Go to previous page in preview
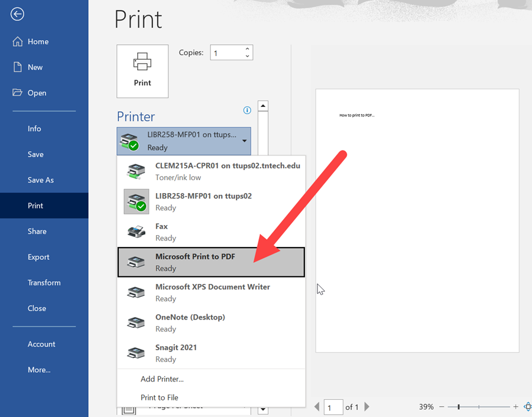The height and width of the screenshot is (417, 532). [x=317, y=406]
